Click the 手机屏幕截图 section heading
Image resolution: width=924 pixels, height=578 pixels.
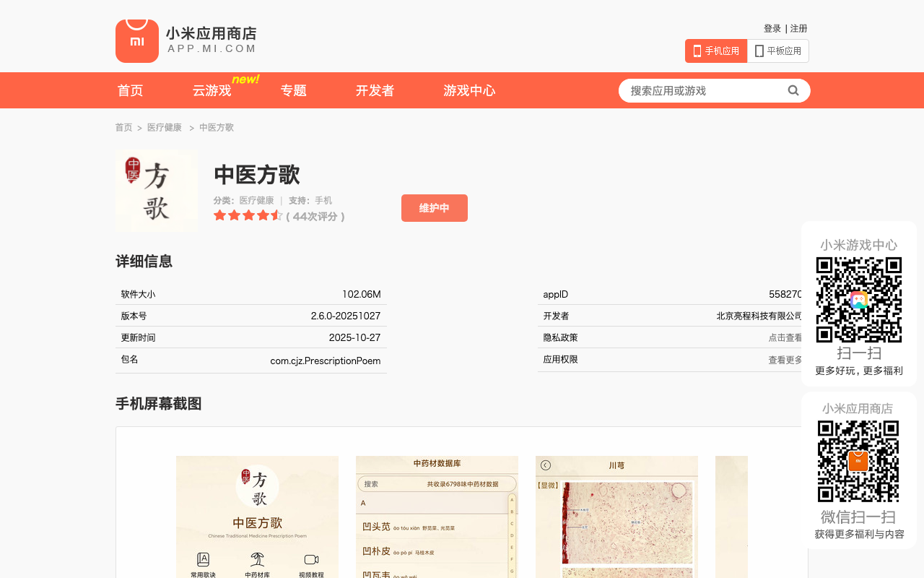159,404
